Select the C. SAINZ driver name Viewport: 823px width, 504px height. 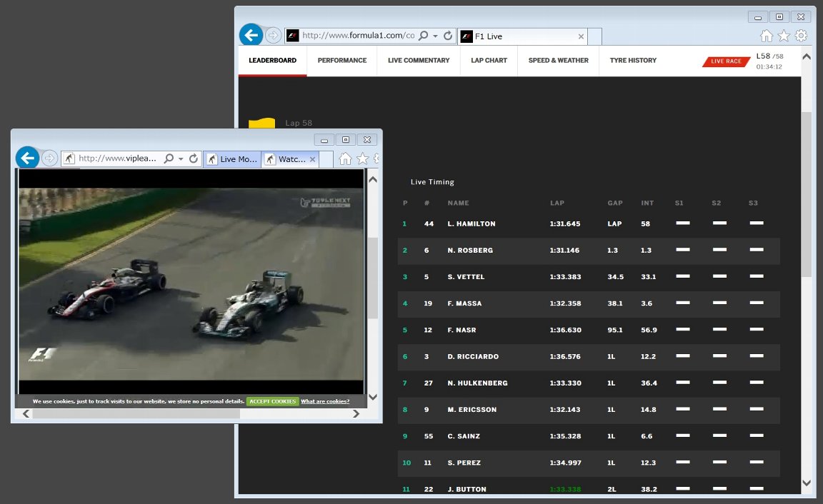(464, 436)
